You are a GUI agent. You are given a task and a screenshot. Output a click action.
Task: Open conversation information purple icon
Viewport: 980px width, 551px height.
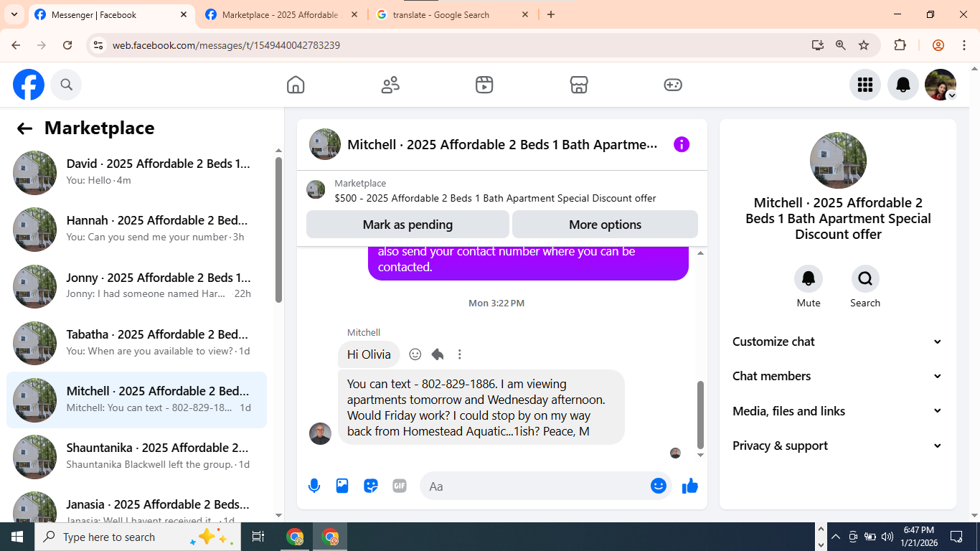coord(682,144)
